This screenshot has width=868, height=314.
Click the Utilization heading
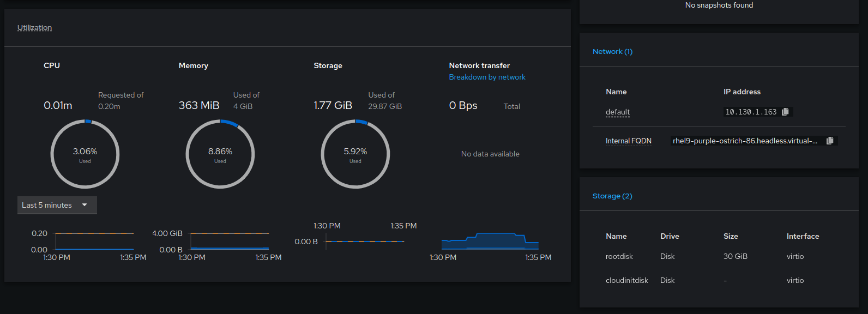click(x=34, y=28)
